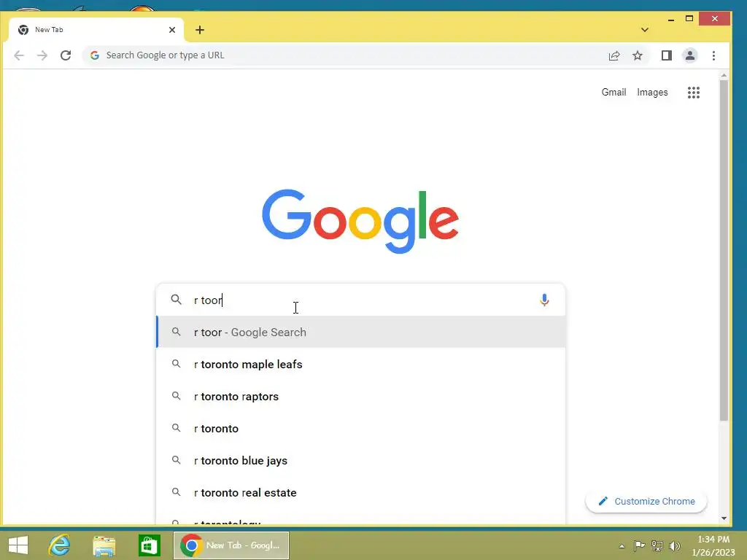
Task: Click into the search box containing 'r toor'
Action: [360, 300]
